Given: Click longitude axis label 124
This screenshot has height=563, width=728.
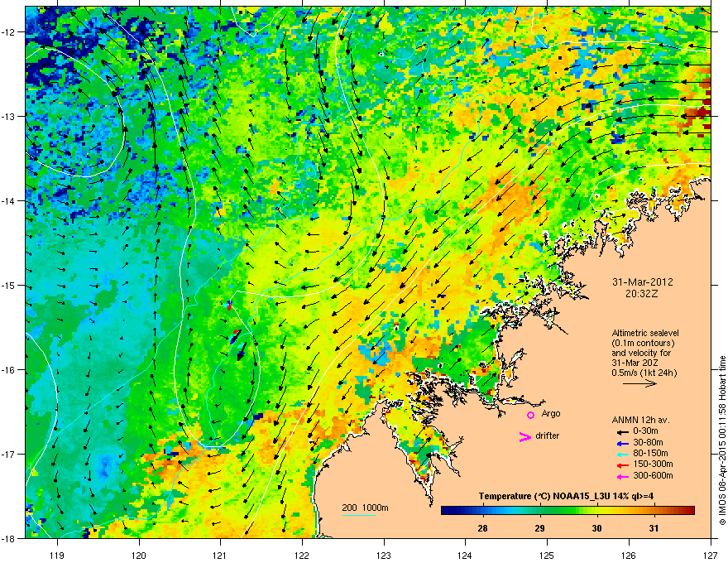Looking at the screenshot, I should (x=465, y=555).
